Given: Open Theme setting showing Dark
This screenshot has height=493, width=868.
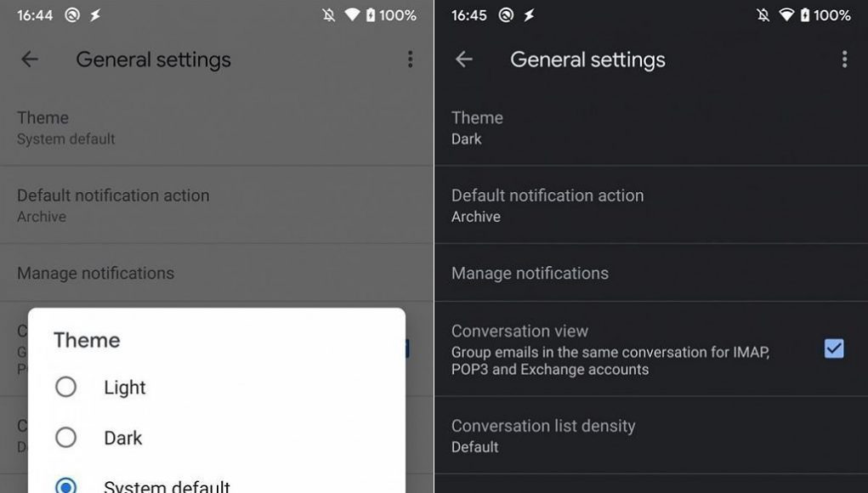Looking at the screenshot, I should (x=651, y=127).
